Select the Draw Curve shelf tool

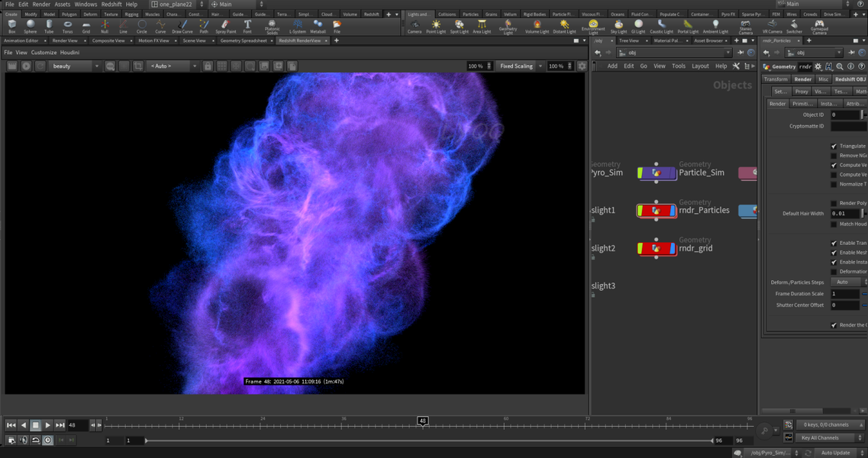(182, 27)
